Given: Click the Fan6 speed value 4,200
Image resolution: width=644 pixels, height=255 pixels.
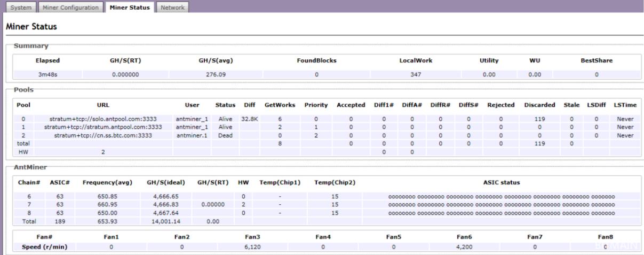Looking at the screenshot, I should 464,247.
